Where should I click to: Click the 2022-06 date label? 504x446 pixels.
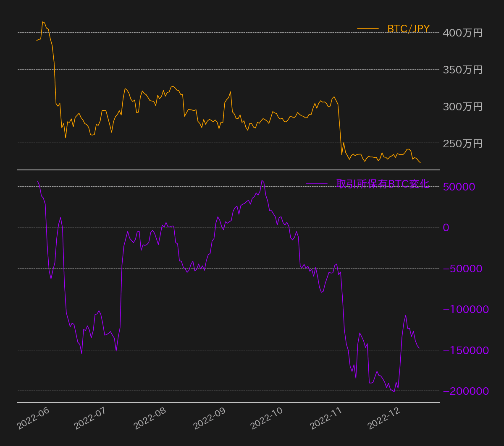coord(33,418)
